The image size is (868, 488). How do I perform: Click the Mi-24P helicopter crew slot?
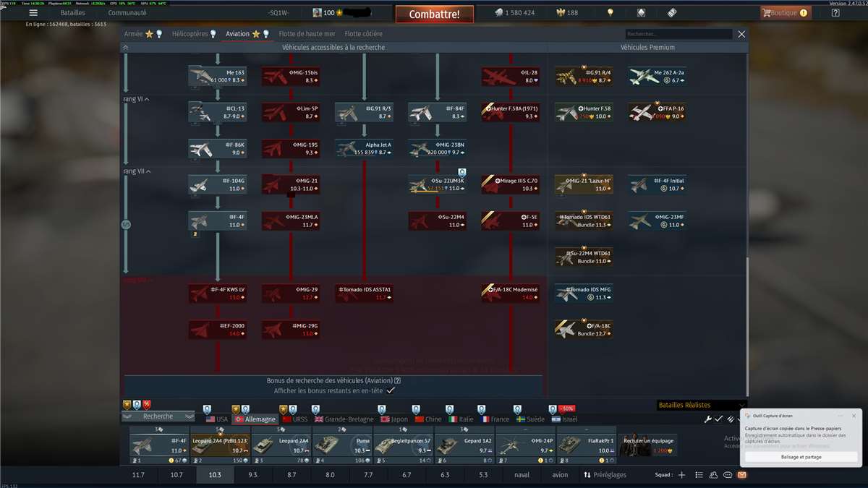pyautogui.click(x=525, y=445)
